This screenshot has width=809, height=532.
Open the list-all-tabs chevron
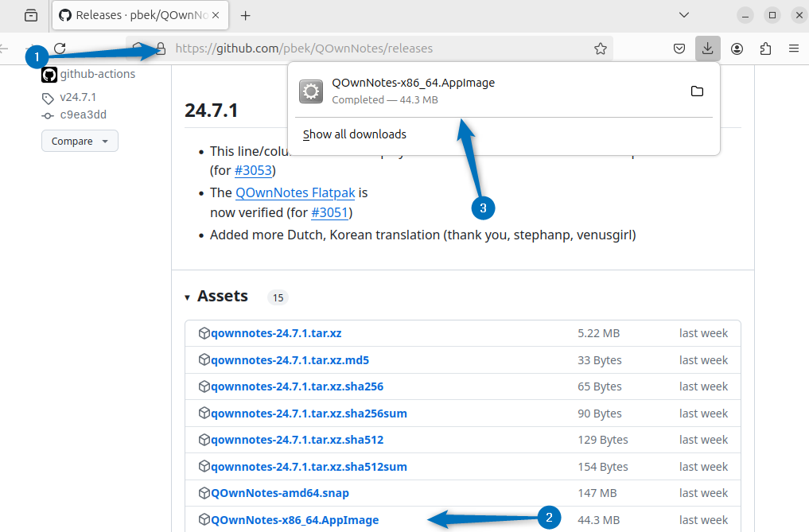pyautogui.click(x=684, y=15)
